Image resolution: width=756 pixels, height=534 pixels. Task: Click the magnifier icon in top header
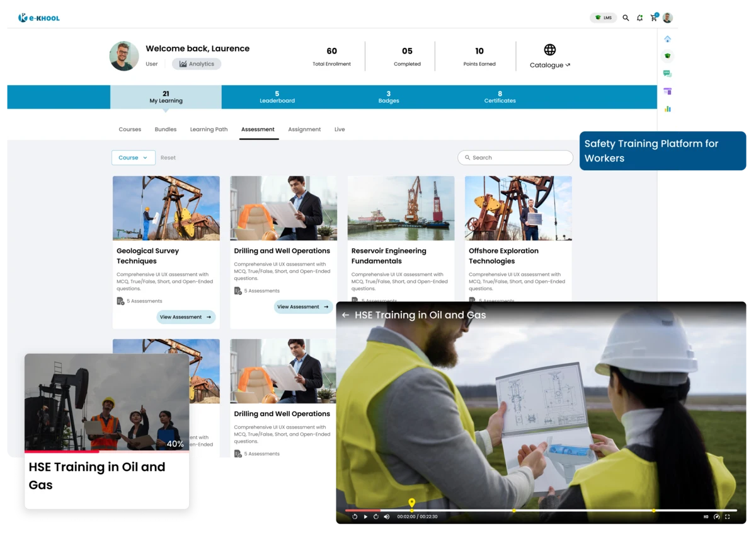click(x=626, y=18)
